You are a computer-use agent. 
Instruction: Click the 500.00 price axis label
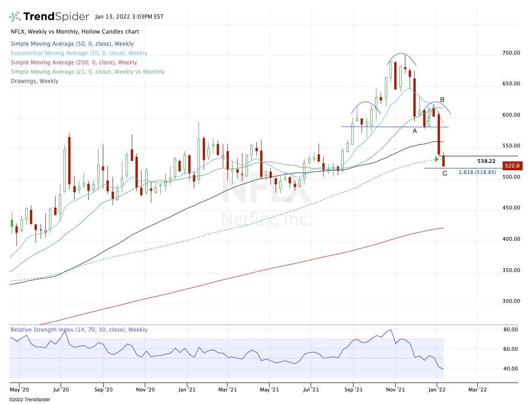tap(511, 177)
